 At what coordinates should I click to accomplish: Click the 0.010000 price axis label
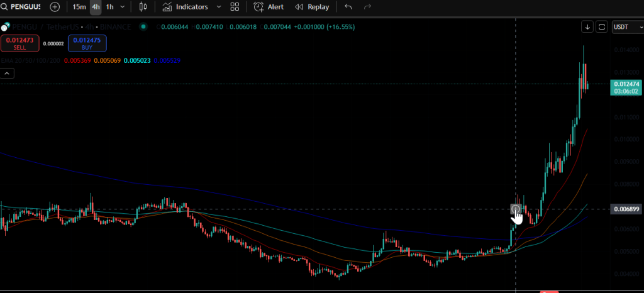(x=626, y=139)
